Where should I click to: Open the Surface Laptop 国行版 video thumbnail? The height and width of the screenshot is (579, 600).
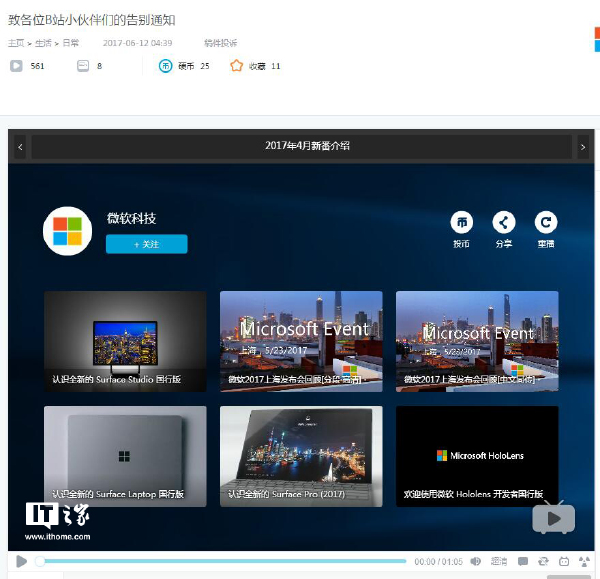tap(125, 457)
